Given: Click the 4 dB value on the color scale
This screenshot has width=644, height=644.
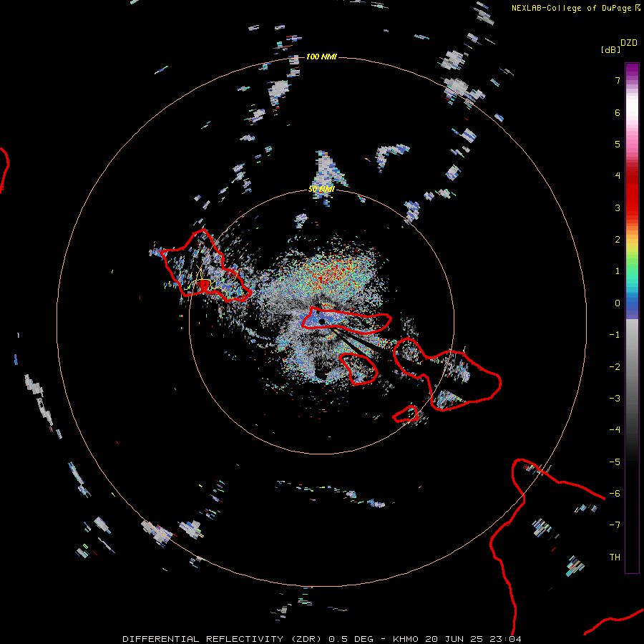Looking at the screenshot, I should [617, 176].
